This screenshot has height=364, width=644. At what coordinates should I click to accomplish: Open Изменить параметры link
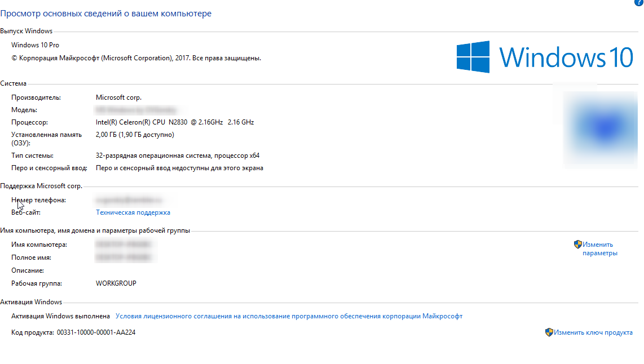(x=599, y=248)
